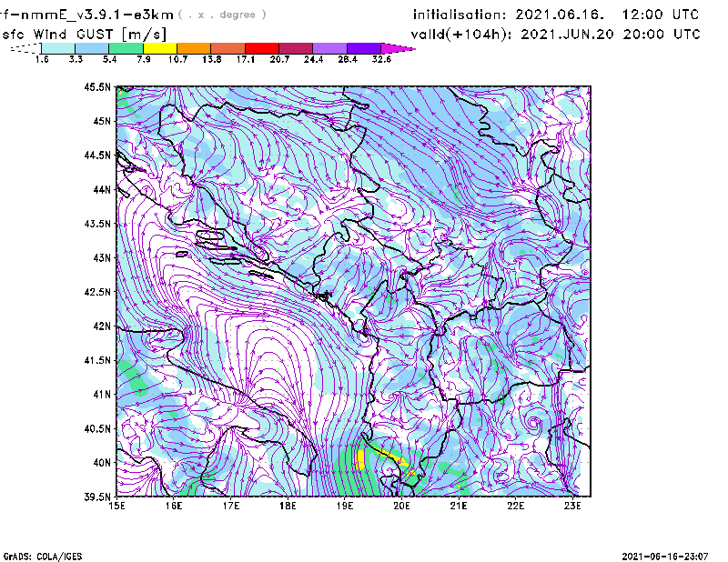Click the '39.5N' latitude label

[x=97, y=497]
